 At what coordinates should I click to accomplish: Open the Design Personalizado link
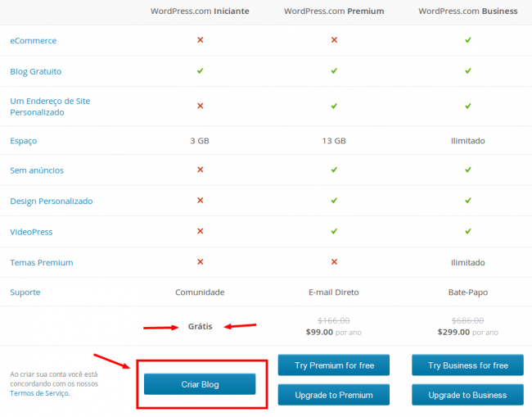pyautogui.click(x=52, y=201)
